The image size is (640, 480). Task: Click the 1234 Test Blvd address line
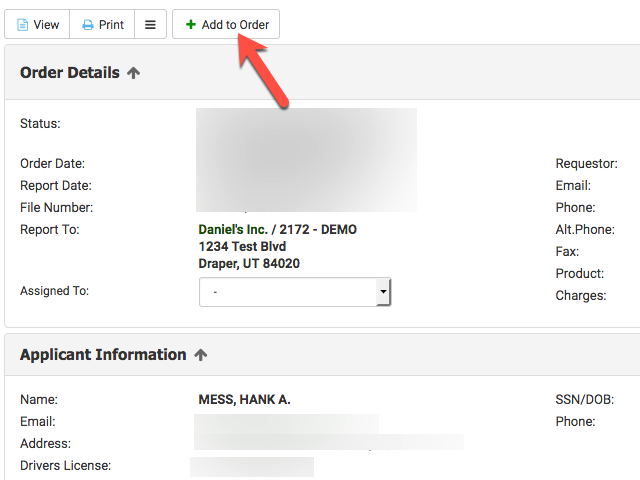(242, 247)
